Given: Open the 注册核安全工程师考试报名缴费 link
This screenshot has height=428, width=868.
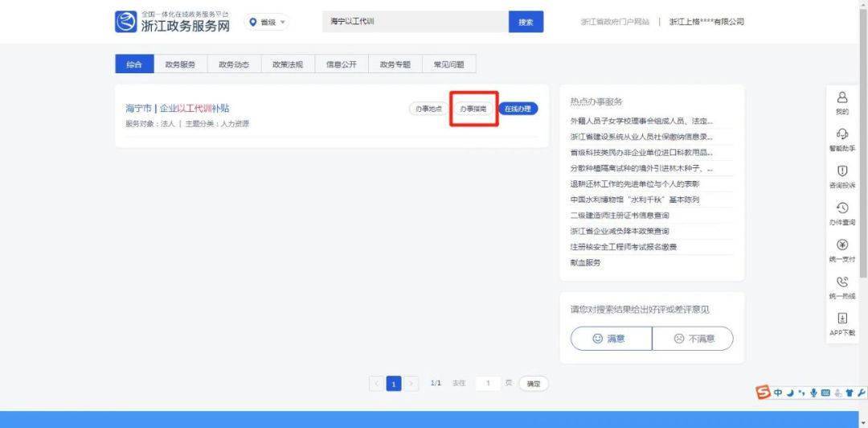Looking at the screenshot, I should point(624,247).
